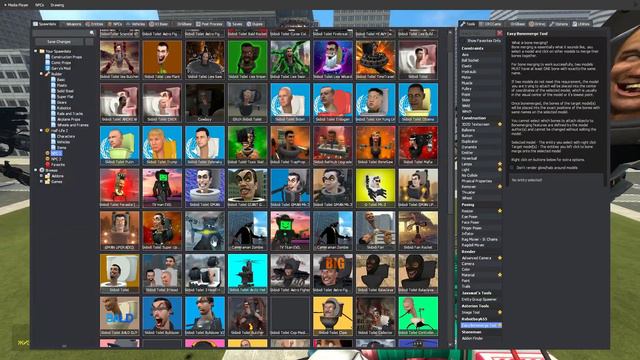This screenshot has width=640, height=360.
Task: Open the Drawing menu in top bar
Action: point(57,5)
